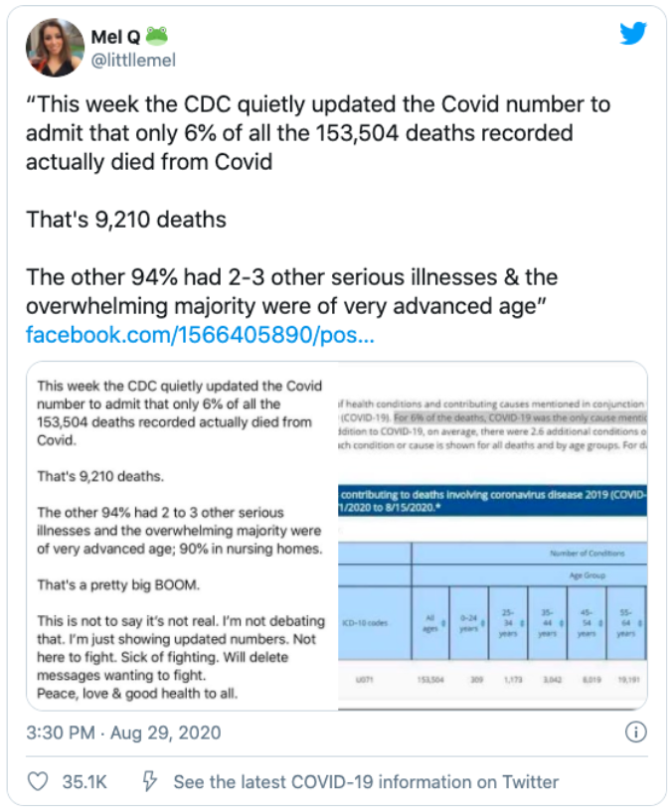Viewport: 672px width, 812px height.
Task: Open Mel Q's profile picture
Action: coord(56,48)
